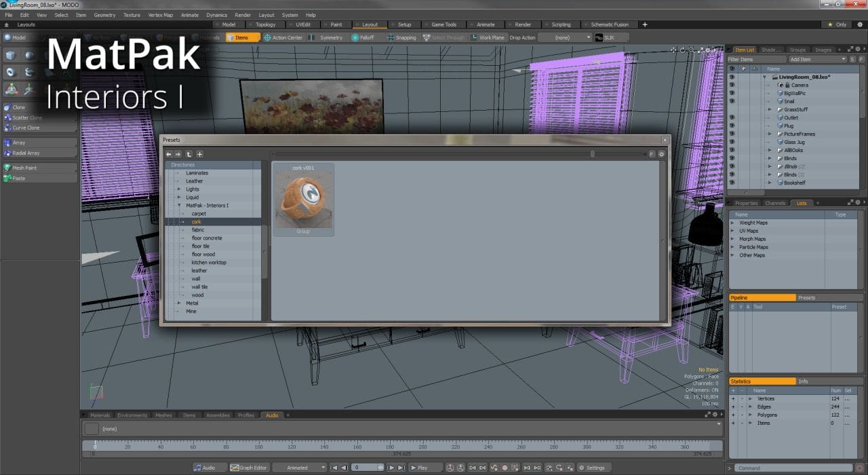Open the Texture menu
Viewport: 868px width, 475px height.
pos(132,15)
